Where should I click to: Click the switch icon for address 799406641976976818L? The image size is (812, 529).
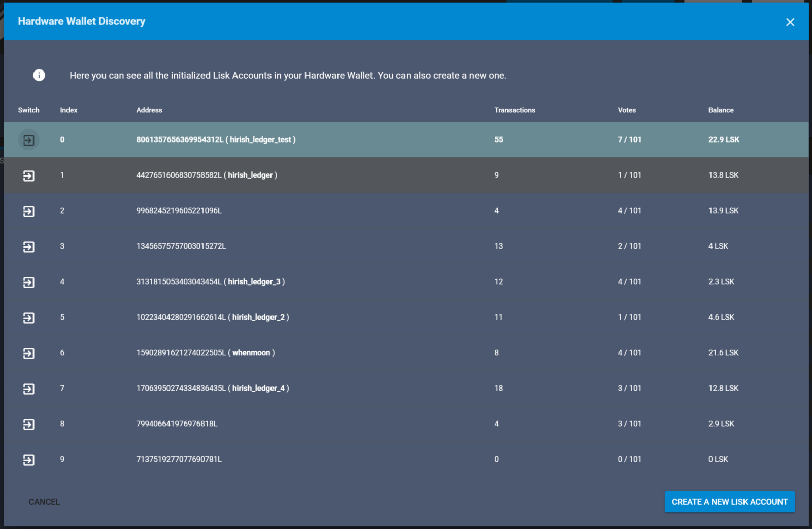29,424
